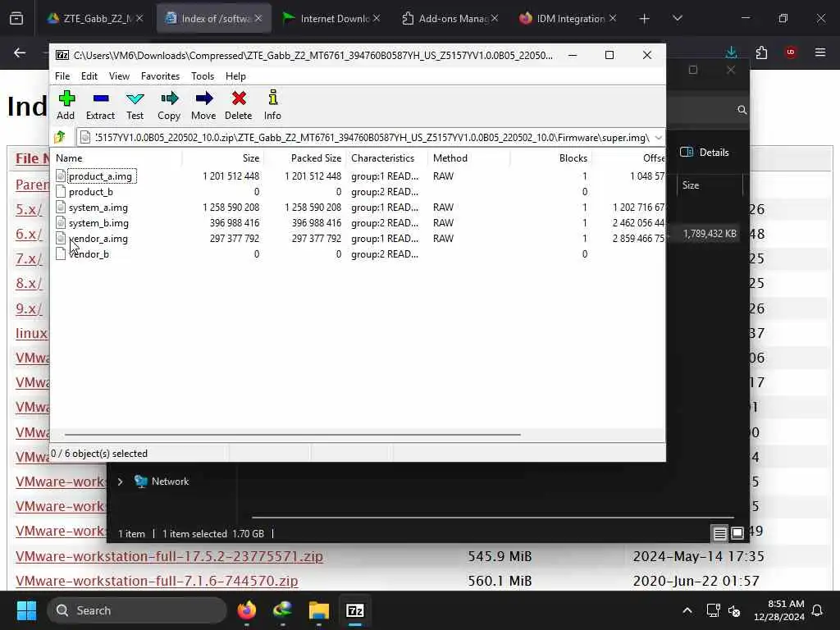The width and height of the screenshot is (840, 630).
Task: Select the vendor_b entry
Action: [89, 254]
